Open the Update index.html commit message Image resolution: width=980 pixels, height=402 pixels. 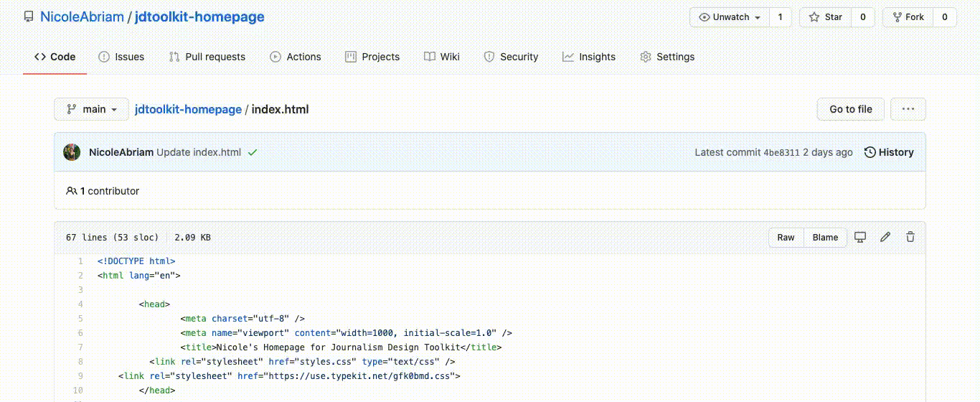tap(199, 152)
